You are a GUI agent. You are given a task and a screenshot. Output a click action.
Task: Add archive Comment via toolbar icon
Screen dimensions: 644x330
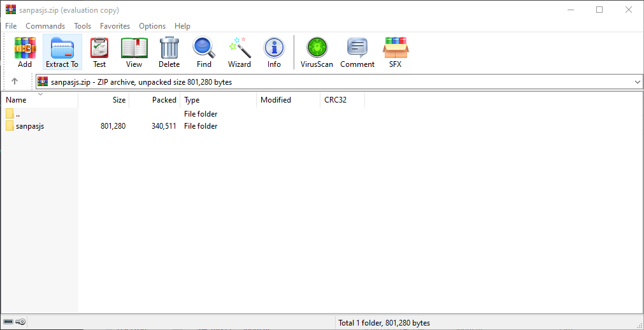(357, 52)
